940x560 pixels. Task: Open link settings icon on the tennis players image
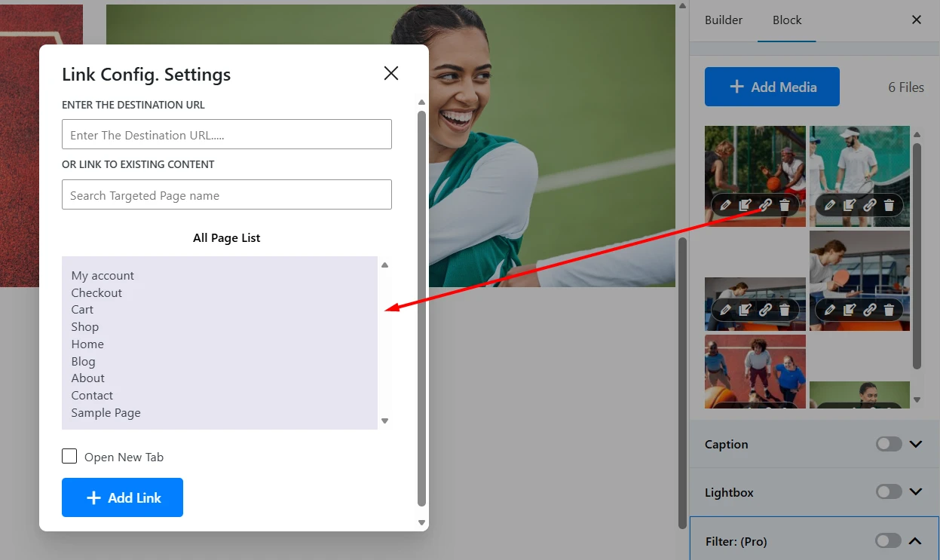tap(870, 204)
